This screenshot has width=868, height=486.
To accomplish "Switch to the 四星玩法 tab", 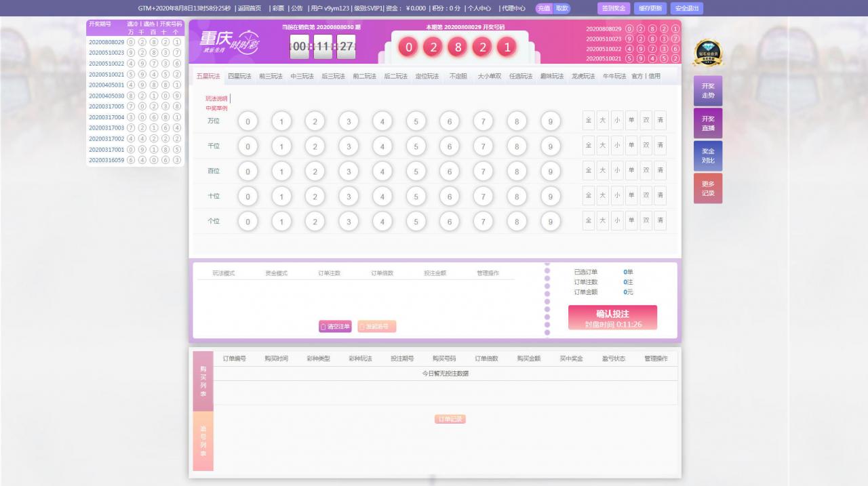I will [239, 77].
